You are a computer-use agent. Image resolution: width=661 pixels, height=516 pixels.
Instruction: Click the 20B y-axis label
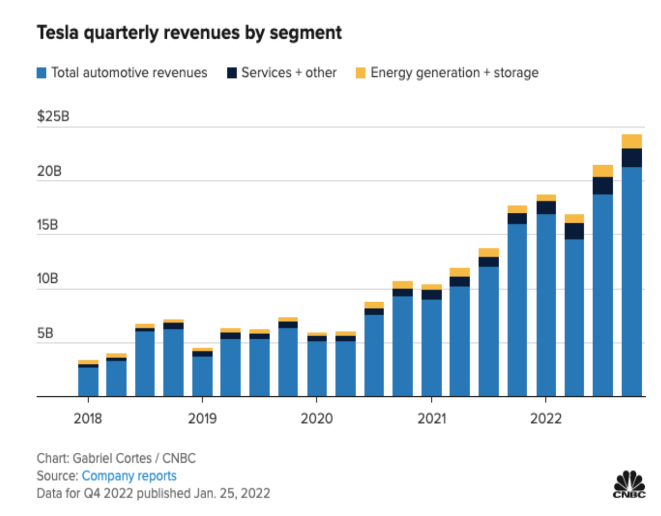(49, 171)
